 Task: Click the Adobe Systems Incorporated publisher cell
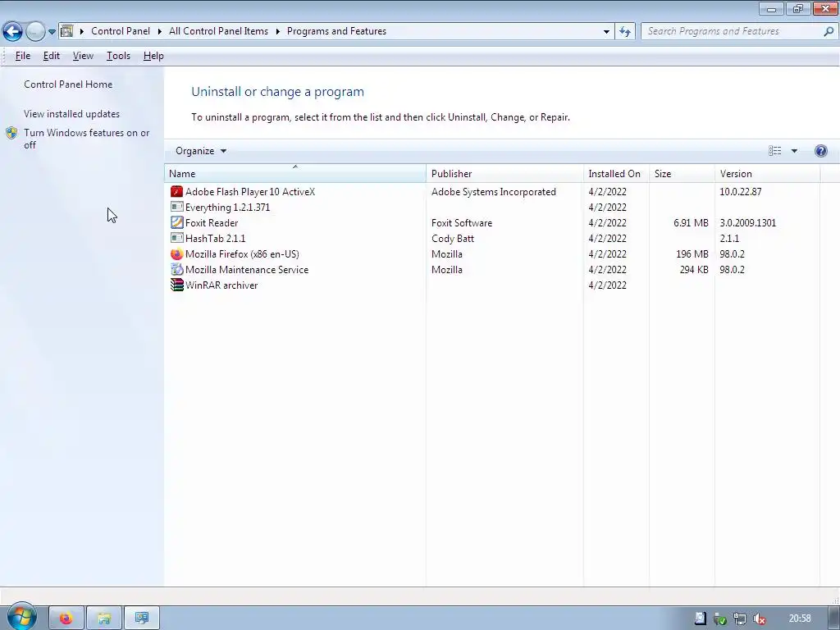(x=493, y=191)
